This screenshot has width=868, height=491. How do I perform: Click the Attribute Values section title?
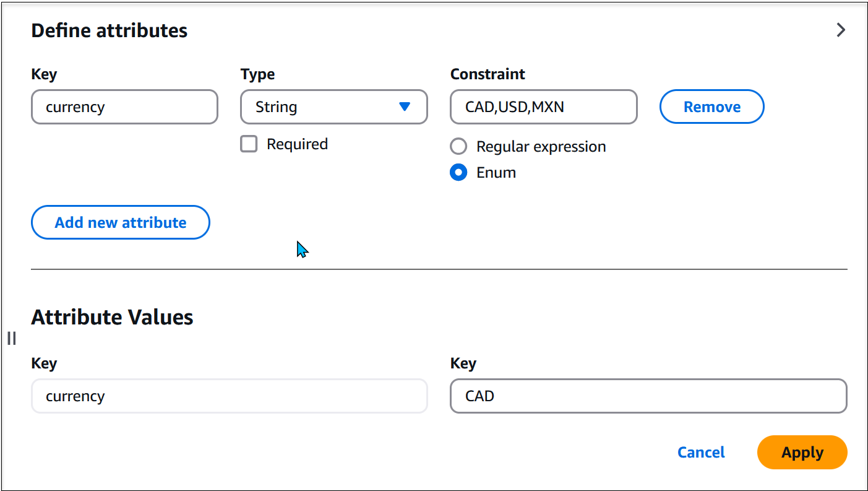[x=112, y=316]
